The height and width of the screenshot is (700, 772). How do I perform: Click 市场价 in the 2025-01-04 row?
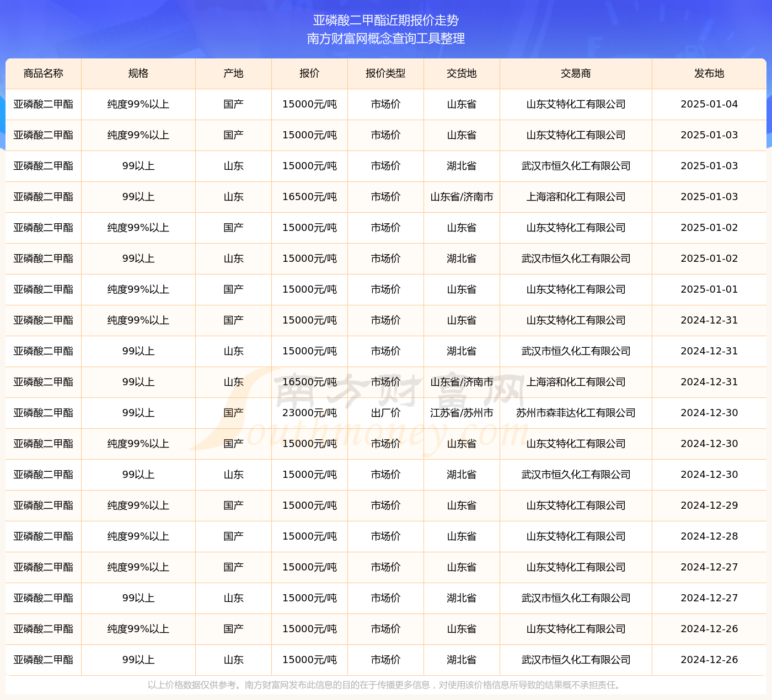pyautogui.click(x=386, y=104)
